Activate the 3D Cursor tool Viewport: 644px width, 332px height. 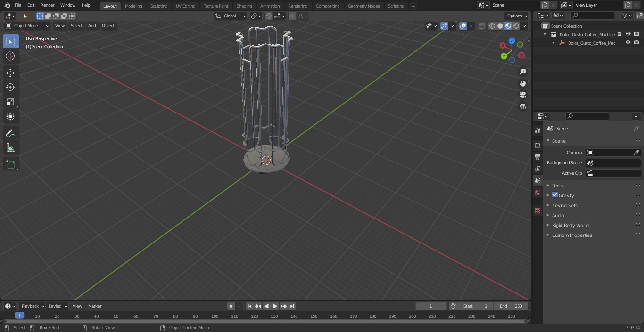click(10, 56)
